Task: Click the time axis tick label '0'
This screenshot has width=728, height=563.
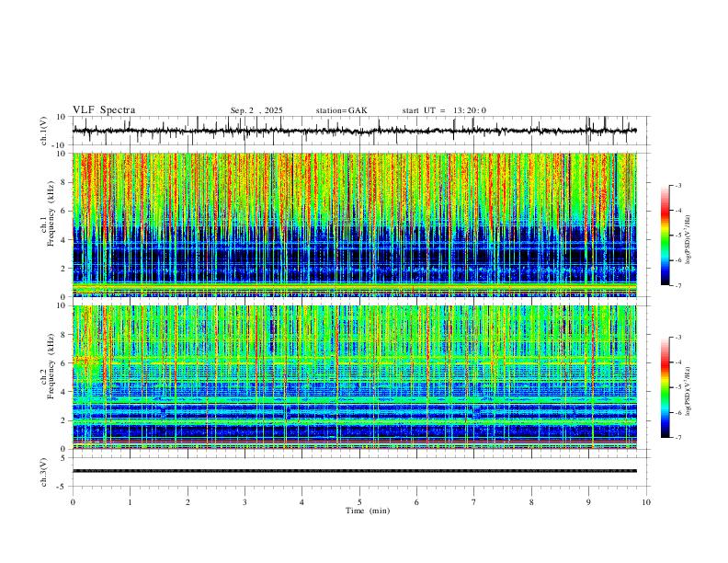Action: coord(73,502)
